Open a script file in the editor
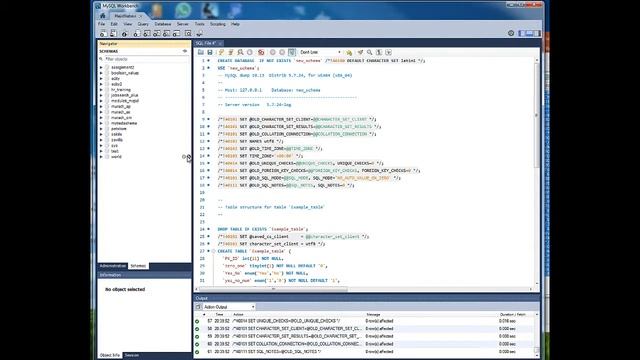The width and height of the screenshot is (640, 360). (201, 52)
